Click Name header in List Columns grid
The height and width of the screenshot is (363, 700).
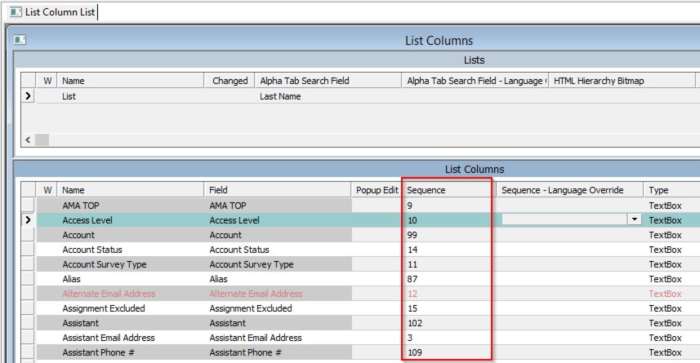point(131,190)
